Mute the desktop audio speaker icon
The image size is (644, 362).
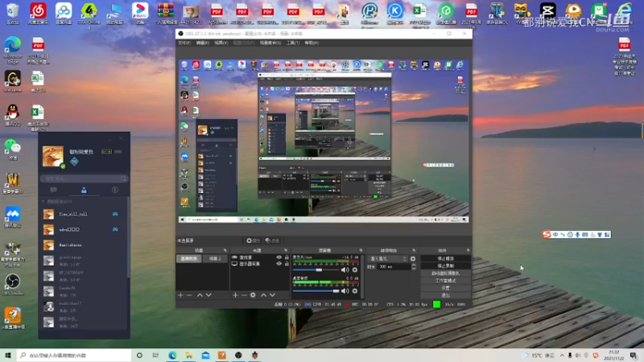(345, 291)
